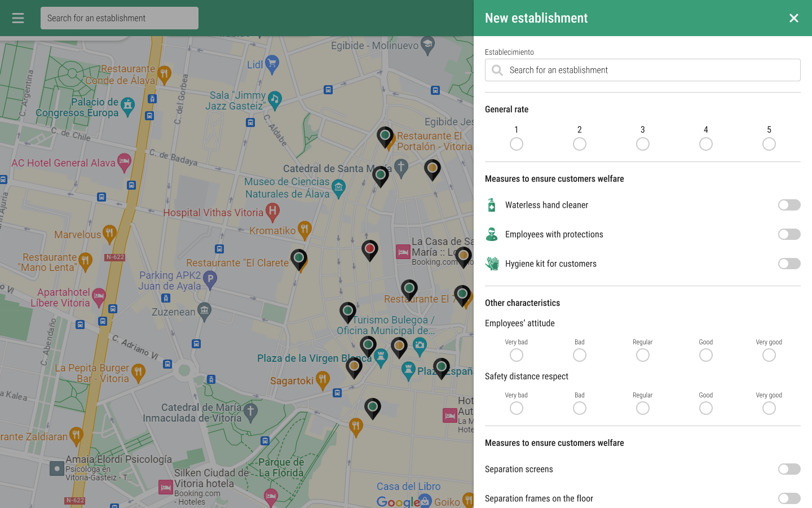The width and height of the screenshot is (812, 508).
Task: Select Very good for Employees' attitude
Action: click(x=769, y=355)
